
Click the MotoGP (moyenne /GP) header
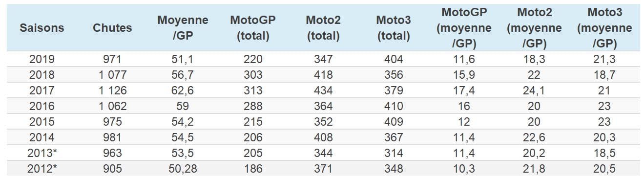click(x=464, y=28)
